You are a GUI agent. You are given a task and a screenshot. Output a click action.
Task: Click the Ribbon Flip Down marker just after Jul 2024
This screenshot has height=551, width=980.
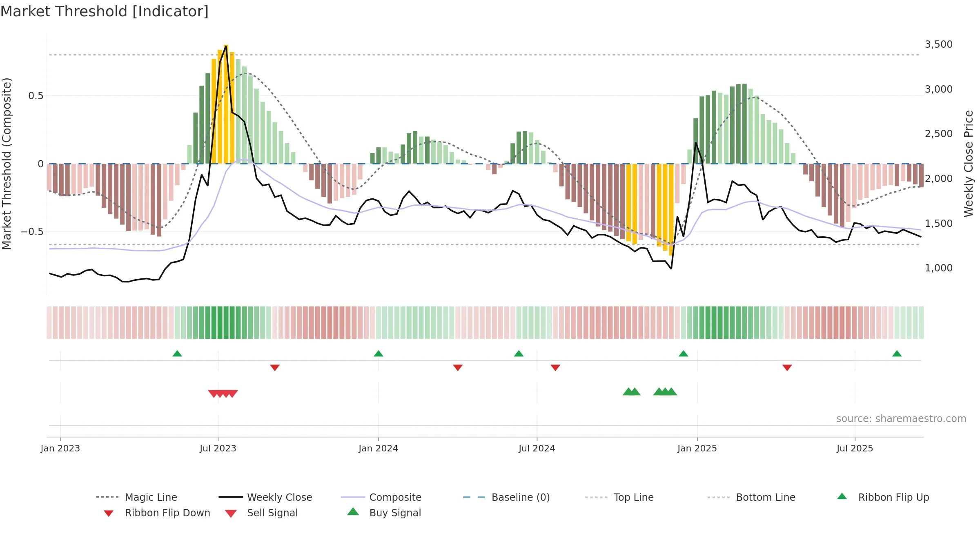(555, 368)
